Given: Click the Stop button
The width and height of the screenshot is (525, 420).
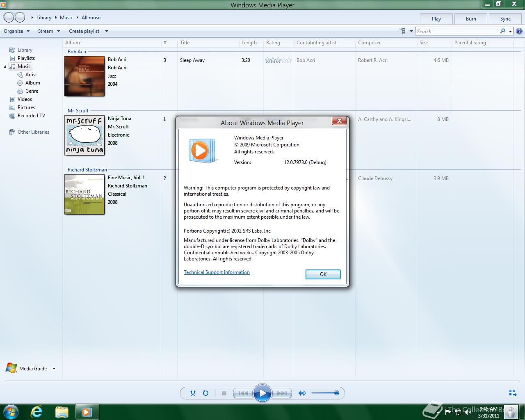Looking at the screenshot, I should tap(224, 393).
